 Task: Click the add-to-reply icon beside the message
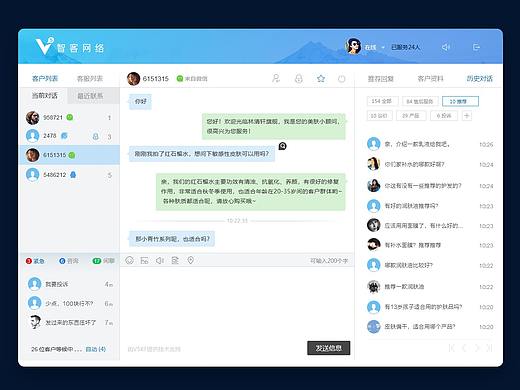[282, 146]
